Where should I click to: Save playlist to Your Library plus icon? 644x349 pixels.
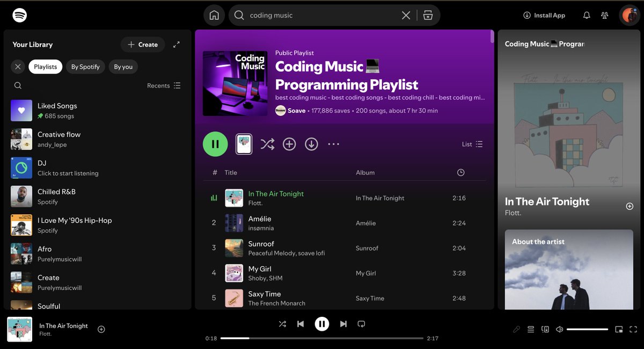coord(289,144)
